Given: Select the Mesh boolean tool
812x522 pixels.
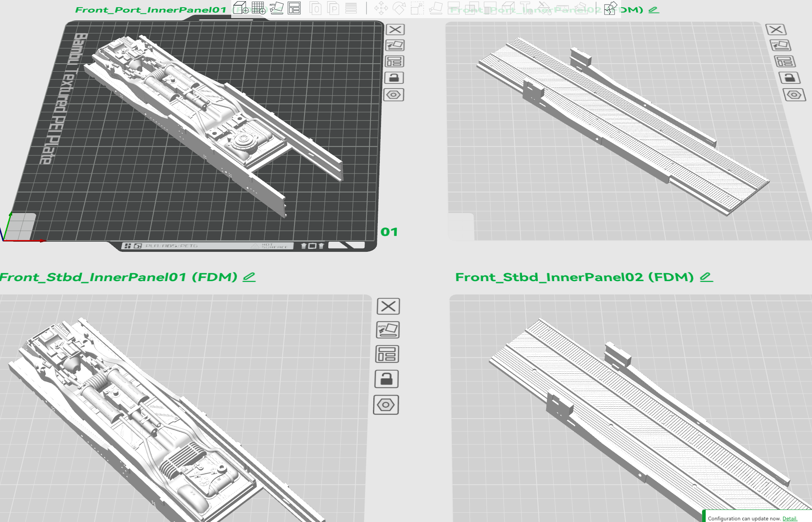Looking at the screenshot, I should pos(472,8).
